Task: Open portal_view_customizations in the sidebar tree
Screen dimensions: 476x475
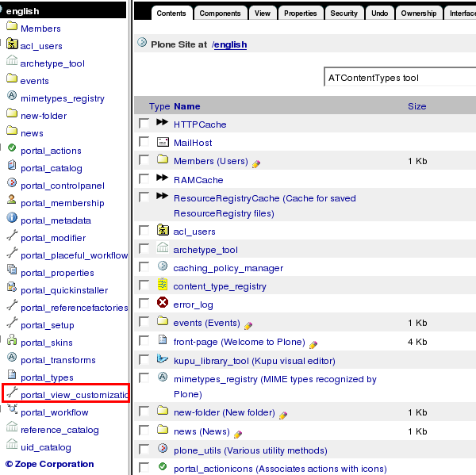Action: [x=75, y=395]
